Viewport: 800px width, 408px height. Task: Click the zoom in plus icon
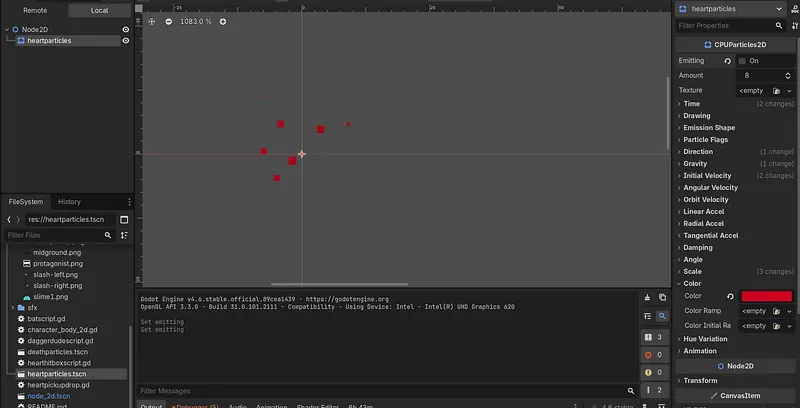(x=223, y=21)
